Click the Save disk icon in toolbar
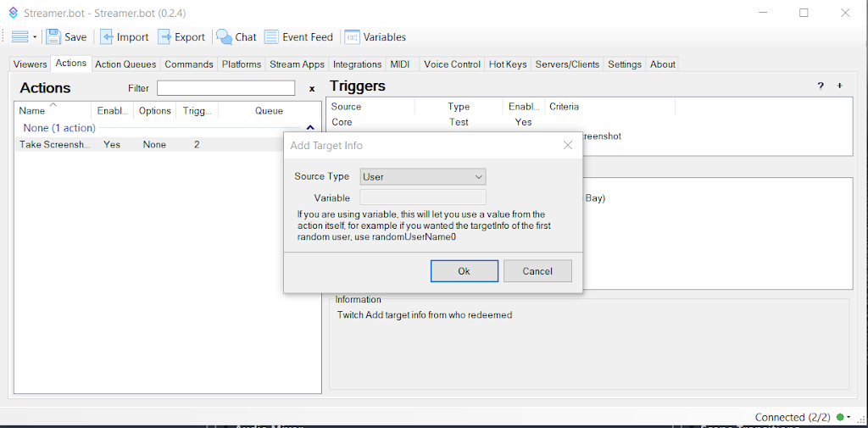This screenshot has width=868, height=428. click(x=54, y=36)
